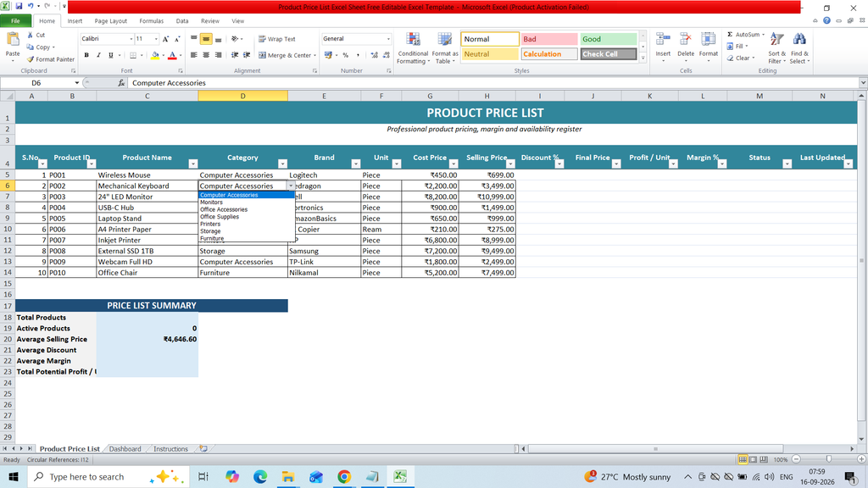Image resolution: width=868 pixels, height=488 pixels.
Task: Click AutoSum sigma
Action: coord(730,34)
